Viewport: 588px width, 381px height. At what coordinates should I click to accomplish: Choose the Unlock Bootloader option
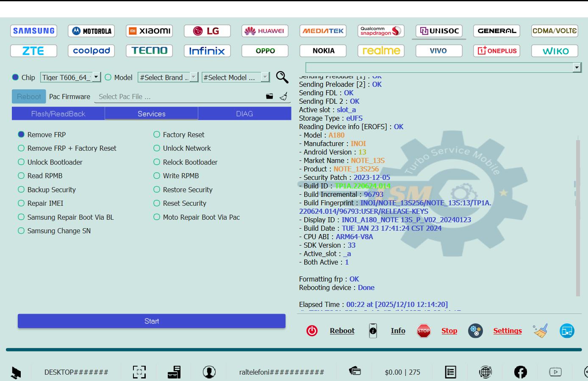(x=50, y=162)
